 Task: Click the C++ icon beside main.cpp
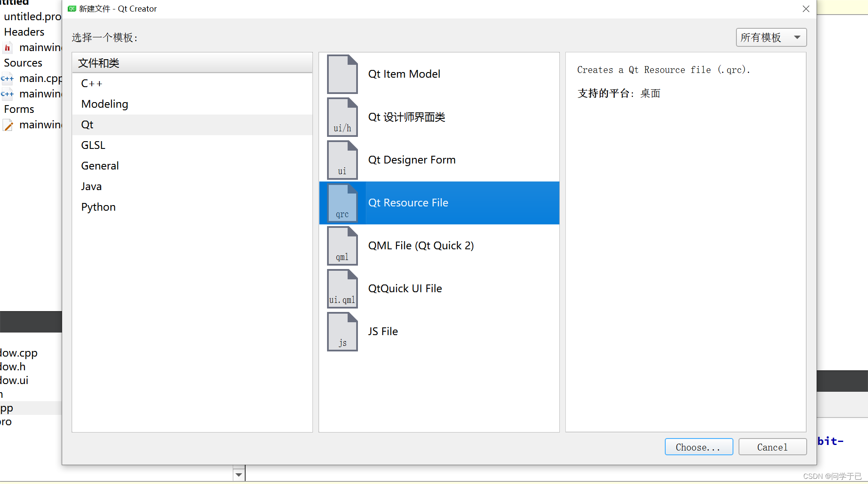(x=7, y=78)
